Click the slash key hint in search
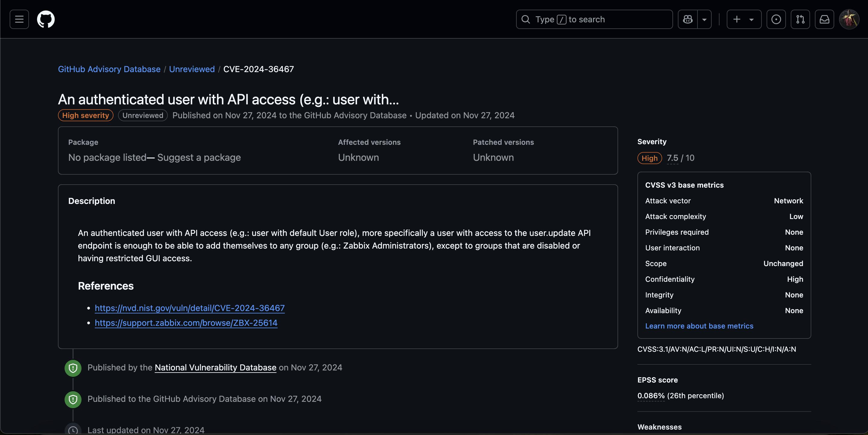This screenshot has width=868, height=435. 561,19
